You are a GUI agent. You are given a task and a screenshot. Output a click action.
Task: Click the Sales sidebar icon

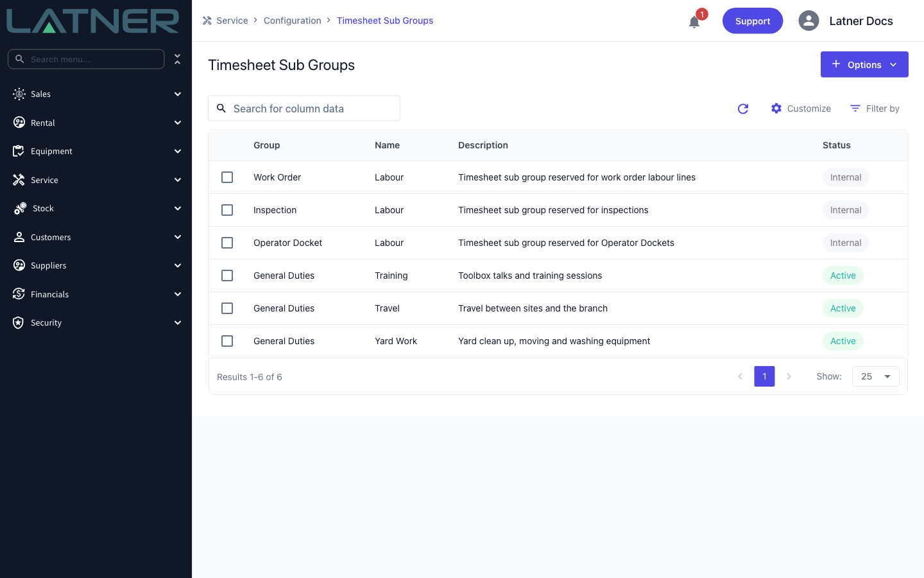[19, 94]
